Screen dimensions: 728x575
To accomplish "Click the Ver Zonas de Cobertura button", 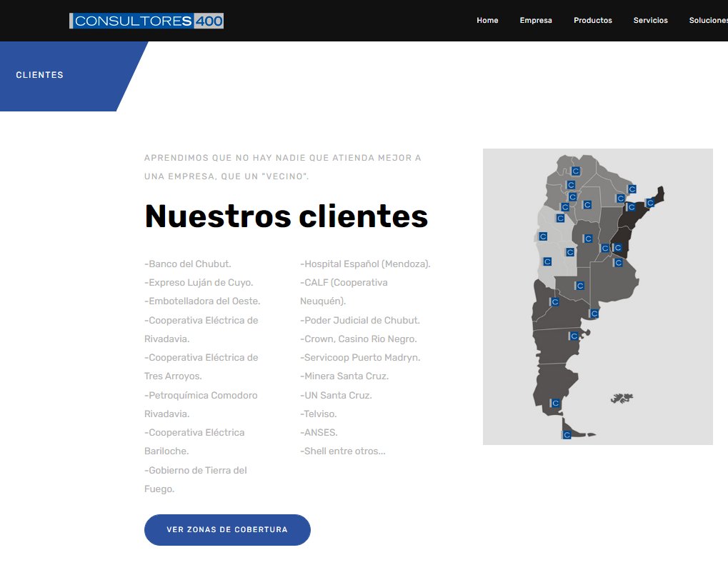I will point(227,529).
